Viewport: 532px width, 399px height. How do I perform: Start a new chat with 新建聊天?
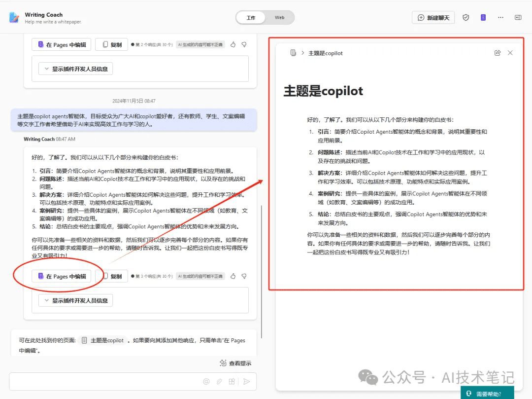pyautogui.click(x=433, y=18)
